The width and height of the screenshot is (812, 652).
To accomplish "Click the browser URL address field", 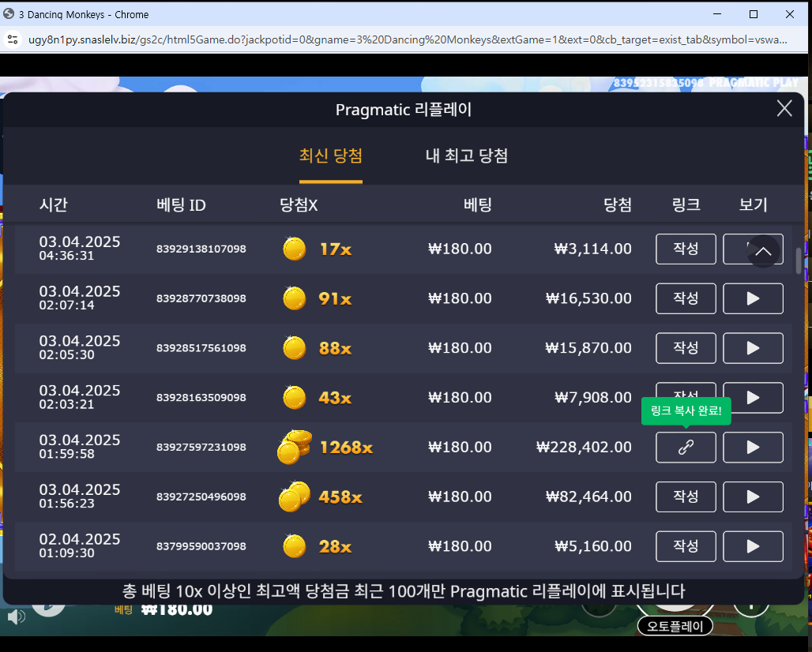I will (x=408, y=39).
